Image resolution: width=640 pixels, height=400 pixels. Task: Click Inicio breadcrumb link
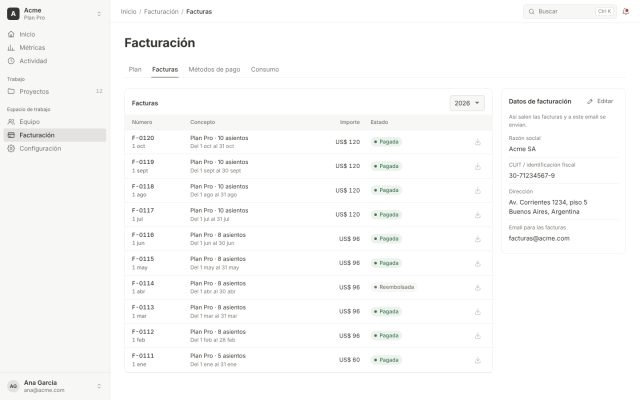[129, 11]
